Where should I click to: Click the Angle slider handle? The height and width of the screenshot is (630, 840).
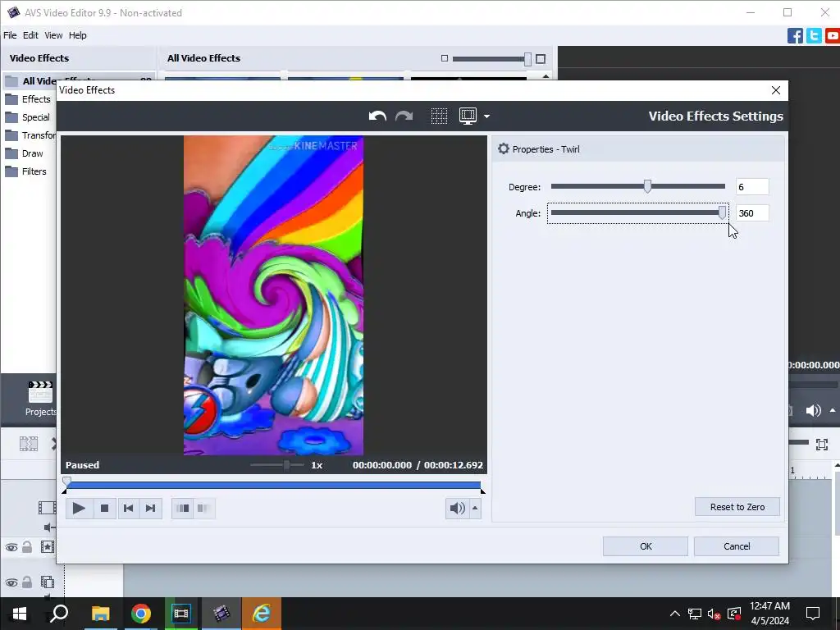pyautogui.click(x=722, y=212)
